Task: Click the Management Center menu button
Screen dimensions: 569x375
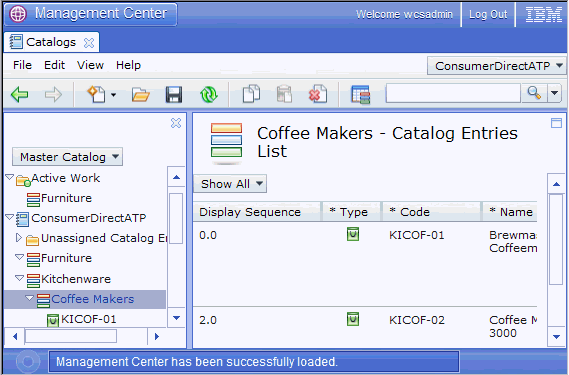Action: [x=91, y=14]
